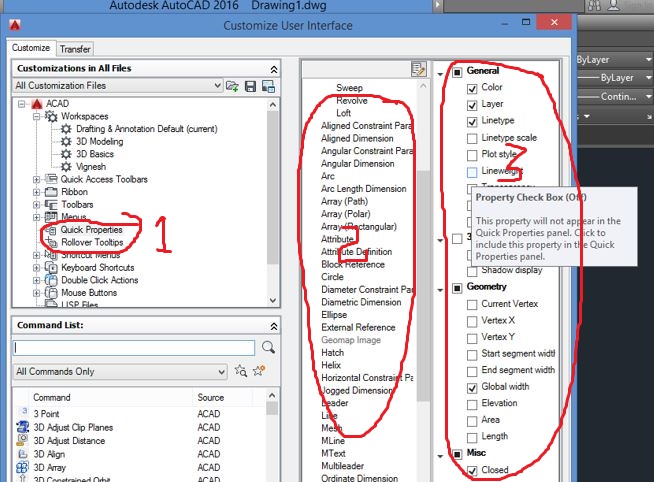Viewport: 654px width, 482px height.
Task: Collapse the ACAD tree node
Action: 21,104
